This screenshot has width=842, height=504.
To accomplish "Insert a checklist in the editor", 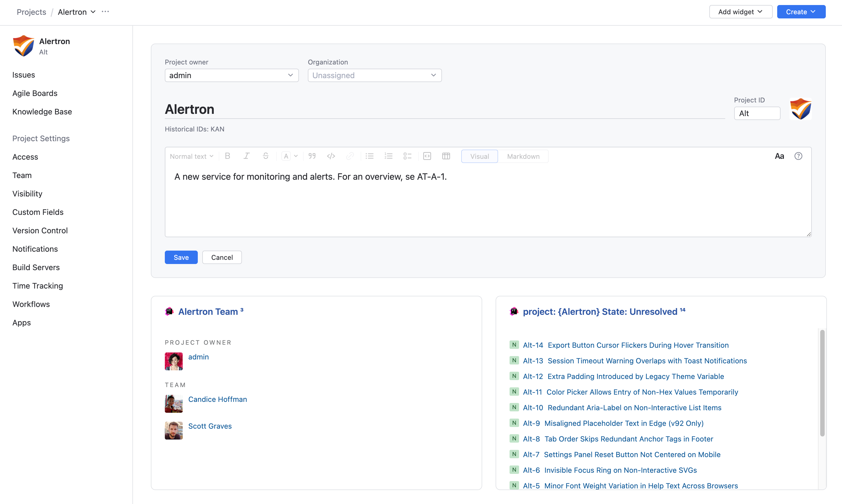I will [407, 156].
